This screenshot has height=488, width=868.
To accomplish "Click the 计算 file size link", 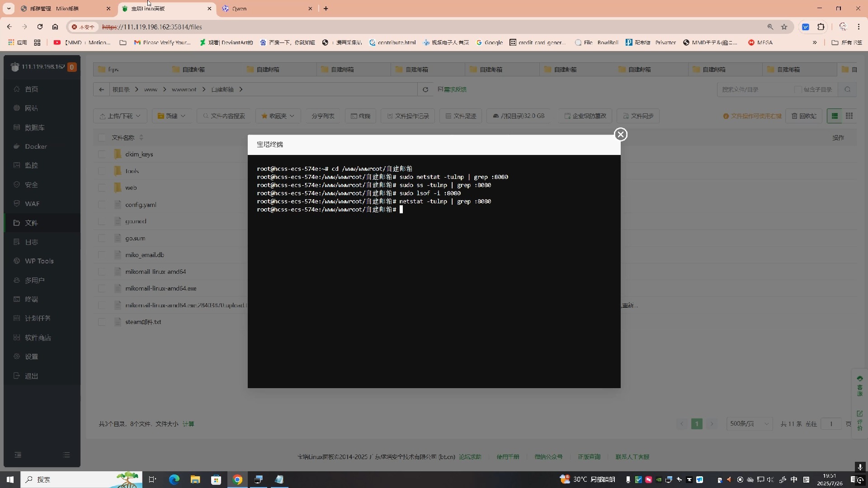I will 188,424.
